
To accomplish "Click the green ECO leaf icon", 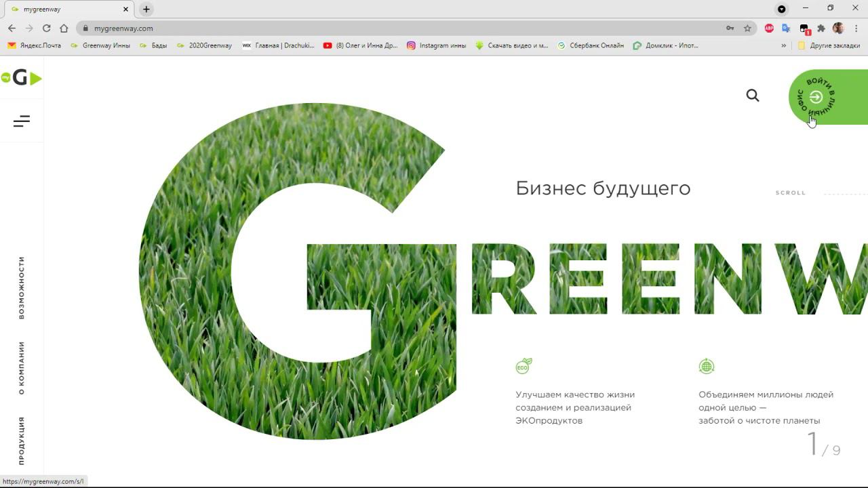I will [524, 366].
